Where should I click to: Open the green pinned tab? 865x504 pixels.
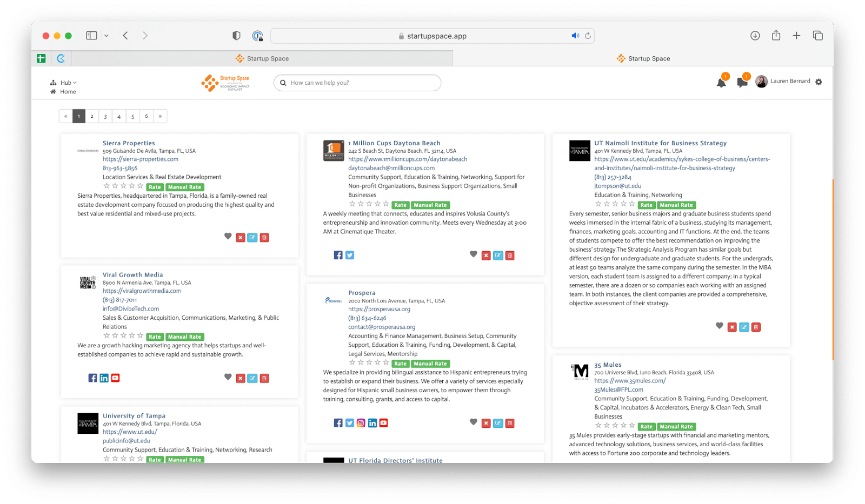pyautogui.click(x=41, y=58)
